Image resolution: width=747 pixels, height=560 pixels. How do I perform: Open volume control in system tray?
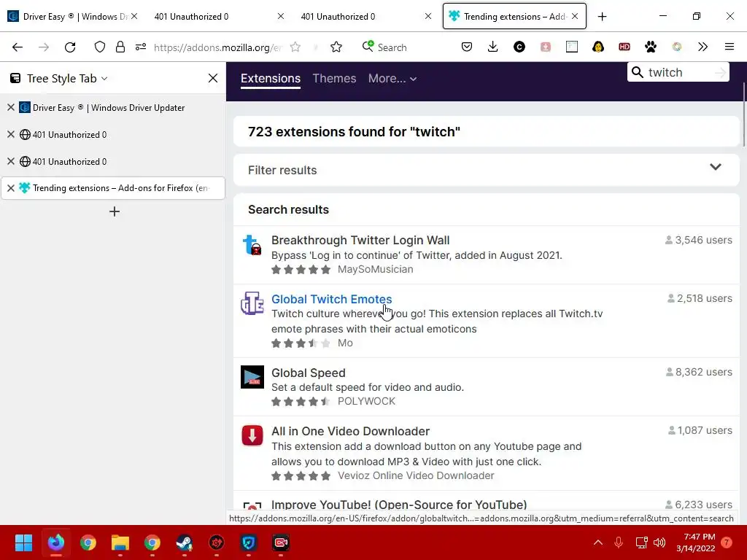(x=659, y=542)
